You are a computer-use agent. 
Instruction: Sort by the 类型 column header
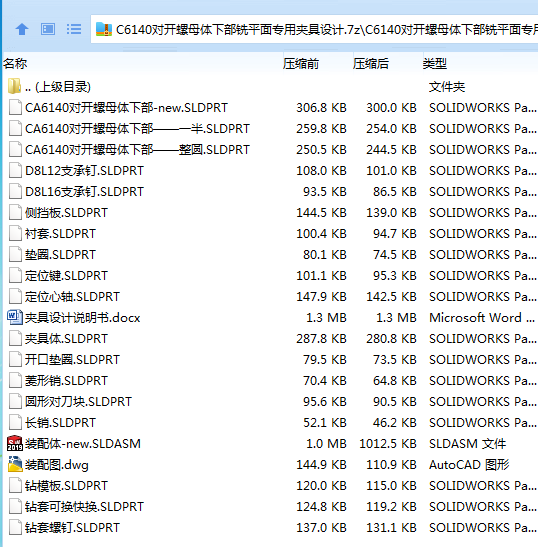[434, 63]
